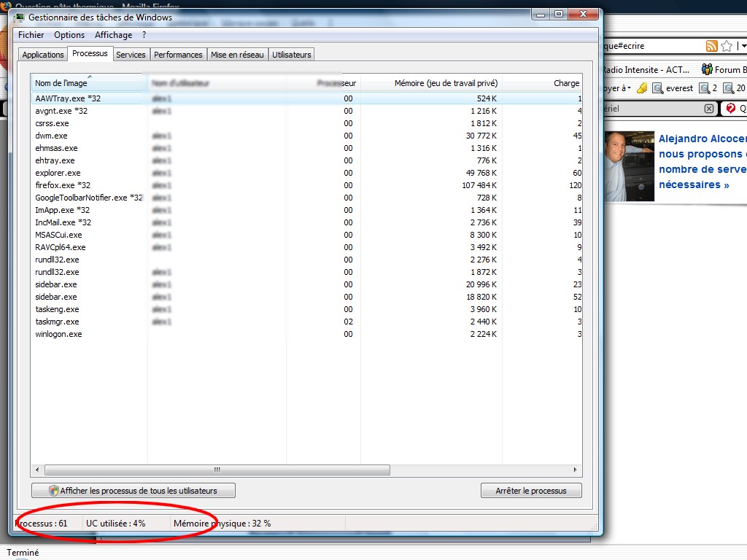
Task: Open the Affichage menu
Action: (113, 35)
